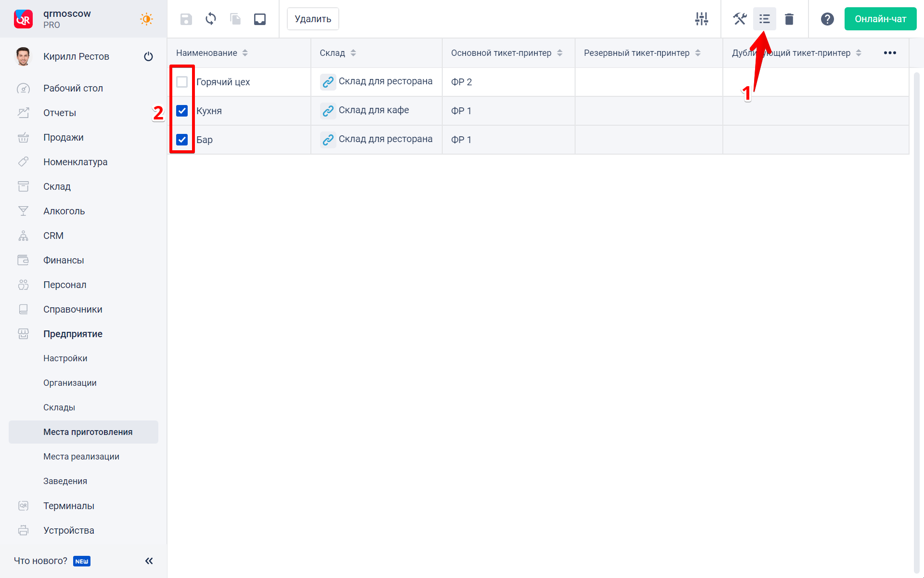Viewport: 924px width, 578px height.
Task: Click link icon in Бар row
Action: (328, 140)
